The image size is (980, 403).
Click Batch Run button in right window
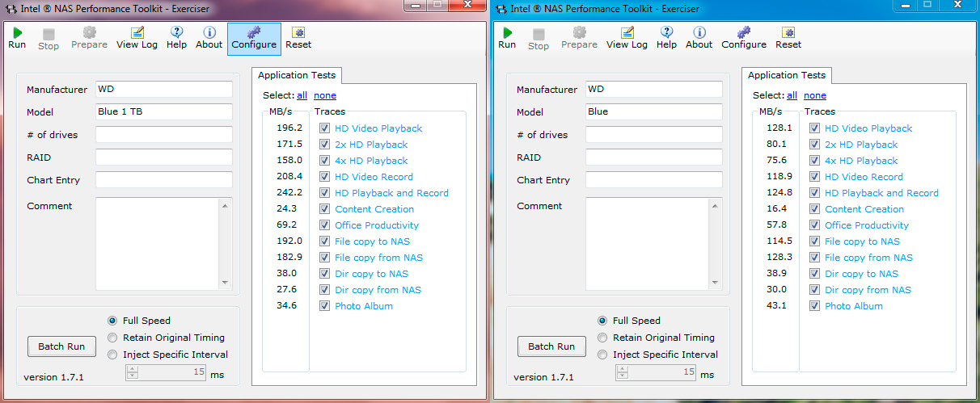click(551, 346)
